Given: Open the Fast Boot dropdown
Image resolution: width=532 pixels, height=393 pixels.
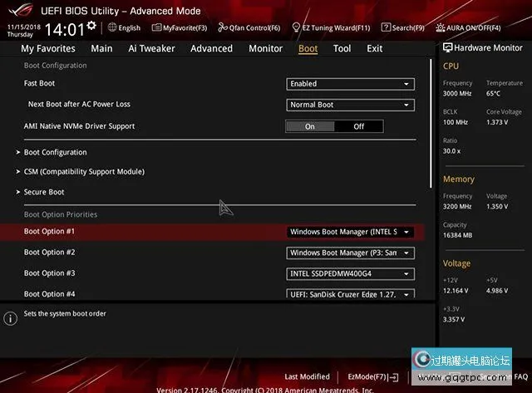Looking at the screenshot, I should click(350, 84).
